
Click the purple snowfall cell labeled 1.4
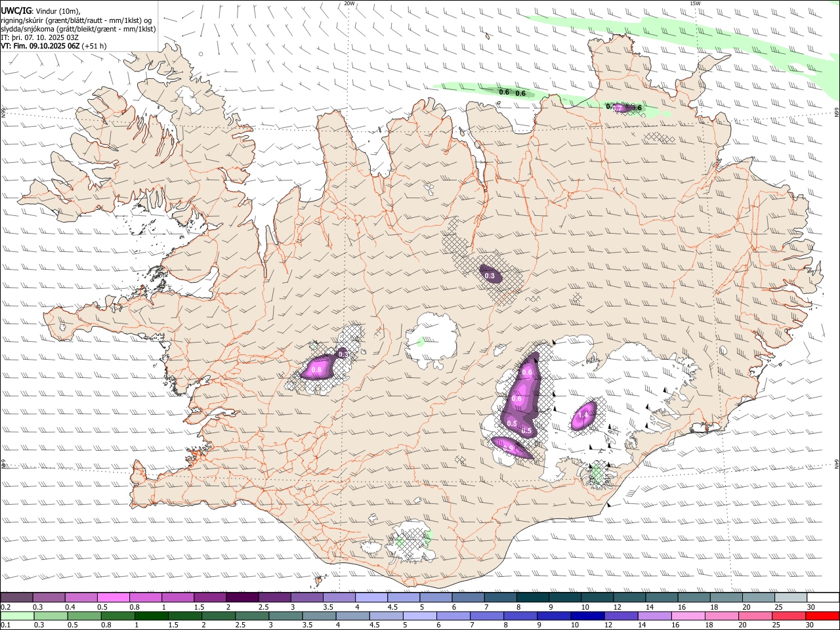[x=583, y=415]
